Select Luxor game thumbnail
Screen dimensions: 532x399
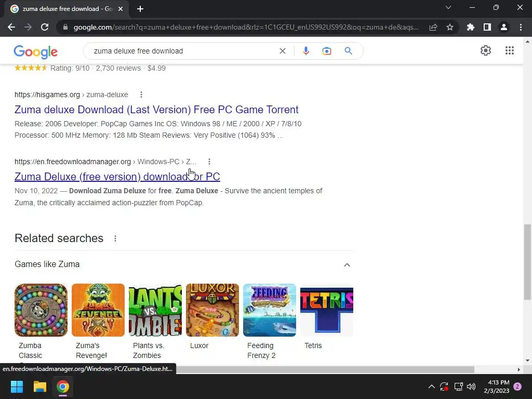(x=212, y=310)
